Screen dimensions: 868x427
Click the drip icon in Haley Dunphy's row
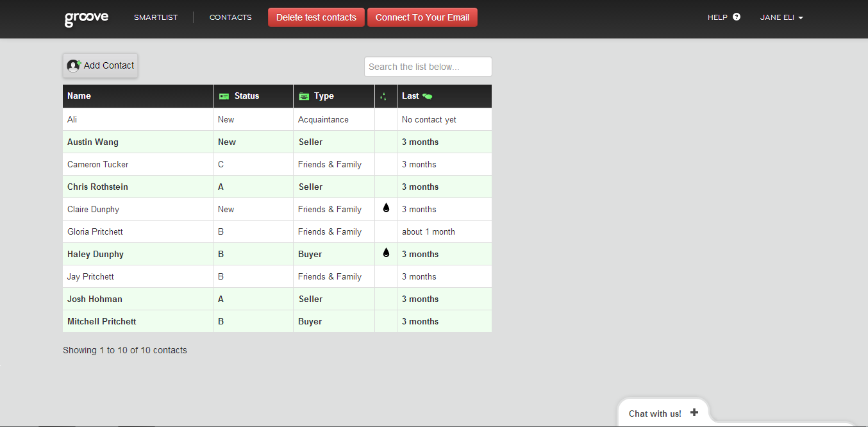tap(386, 253)
